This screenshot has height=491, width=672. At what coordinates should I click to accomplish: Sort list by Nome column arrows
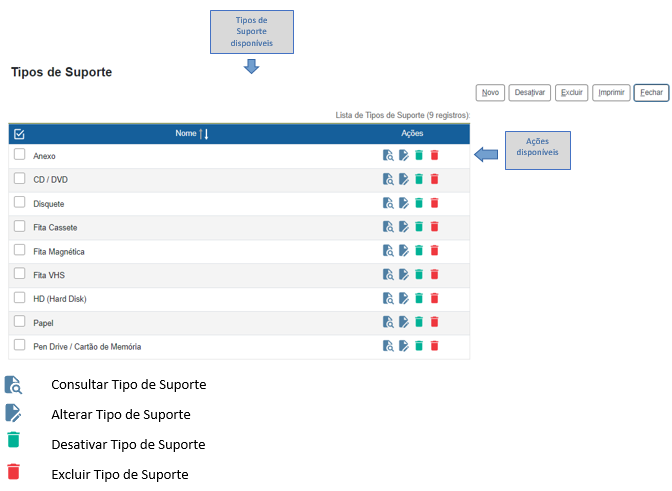tap(204, 133)
